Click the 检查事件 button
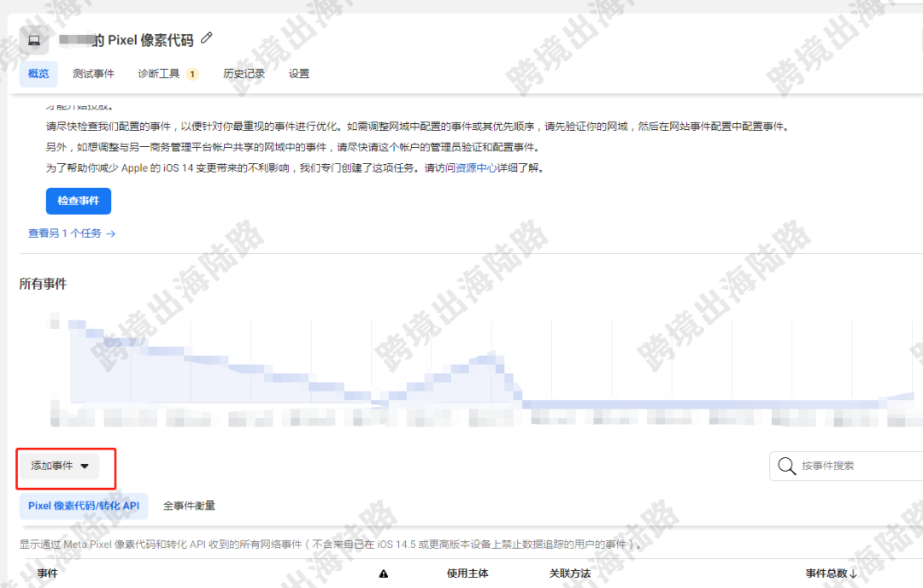 coord(78,201)
